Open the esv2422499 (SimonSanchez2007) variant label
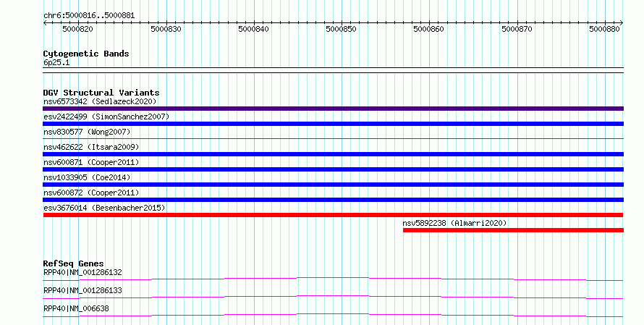Viewport: 644px width, 325px height. [x=106, y=117]
